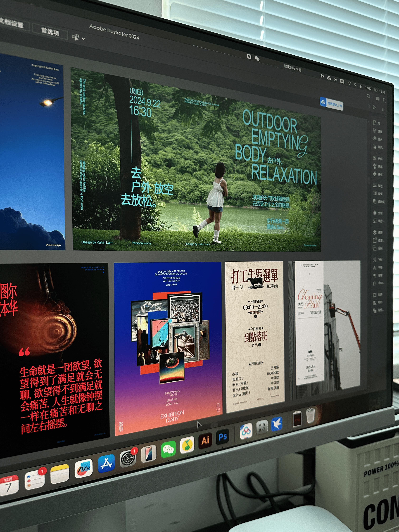
Task: Open the workspace switcher grid dropdown
Action: click(378, 99)
